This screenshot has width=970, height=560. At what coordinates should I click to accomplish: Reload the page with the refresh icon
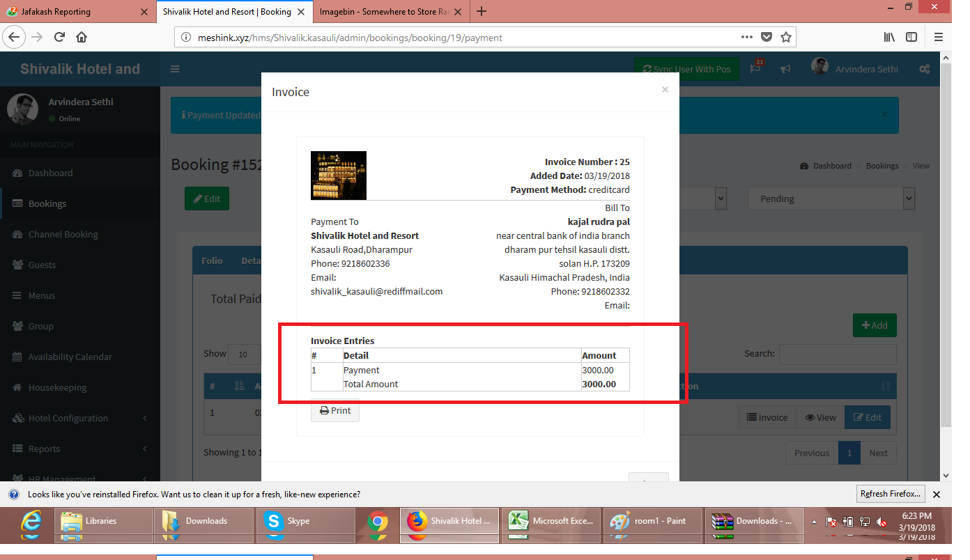(60, 37)
